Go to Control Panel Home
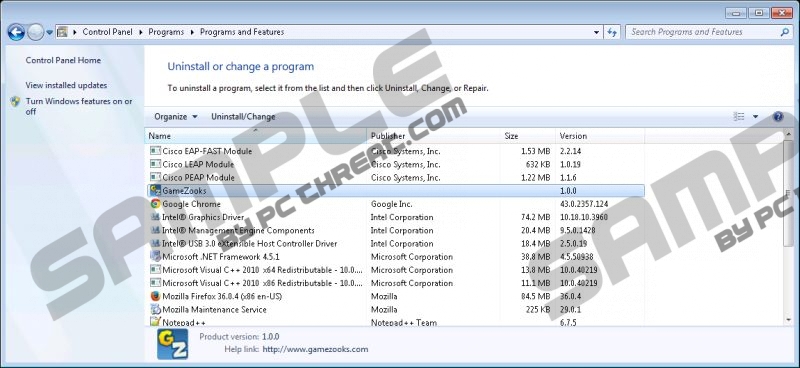800x368 pixels. coord(63,60)
